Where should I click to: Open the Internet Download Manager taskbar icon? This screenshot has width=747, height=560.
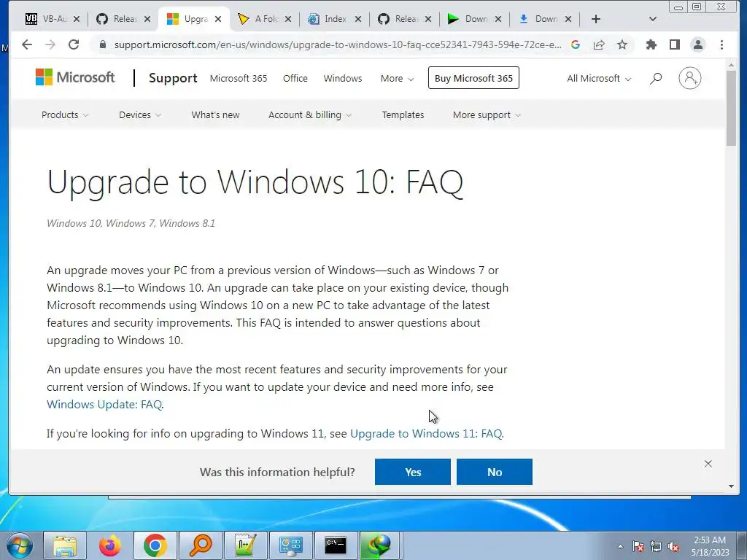coord(379,545)
